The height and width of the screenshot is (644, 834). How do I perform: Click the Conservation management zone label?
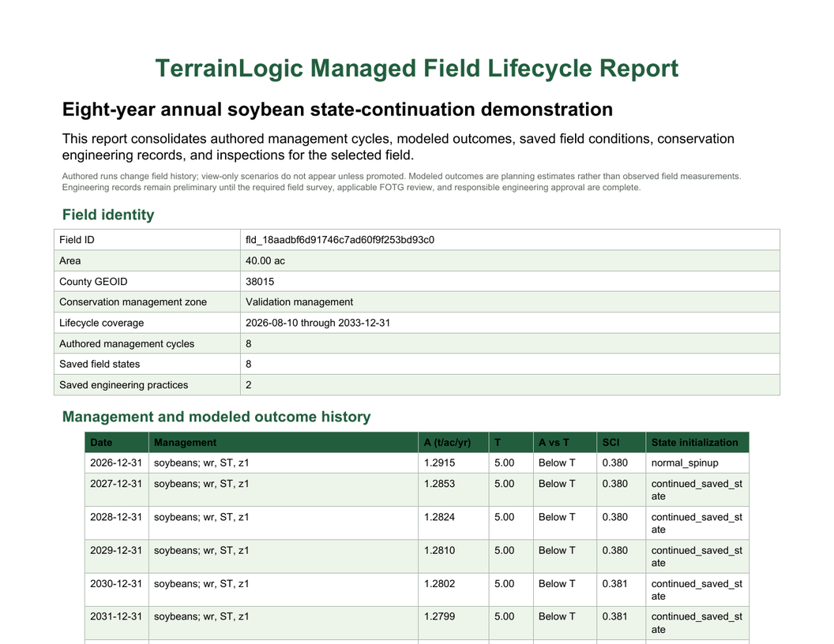tap(133, 301)
